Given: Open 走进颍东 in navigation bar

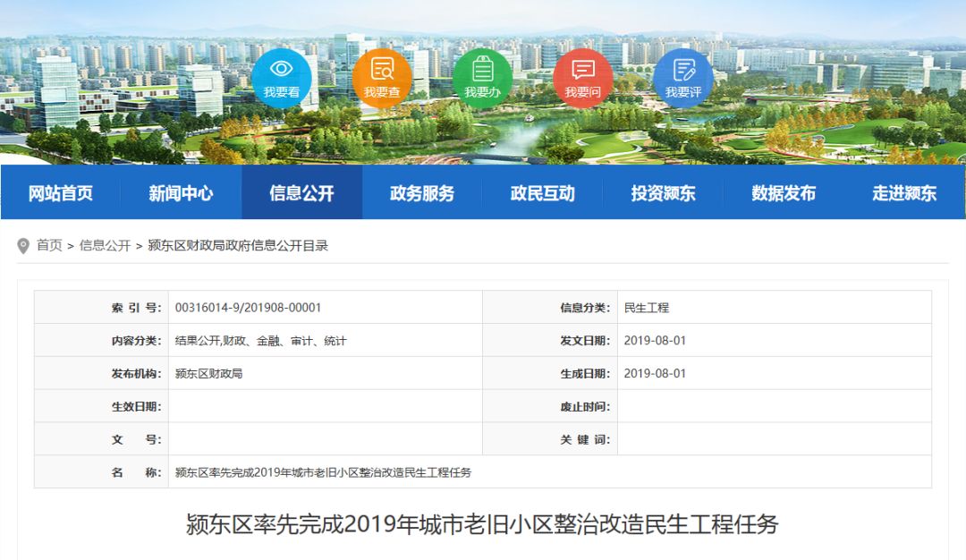Looking at the screenshot, I should pos(904,192).
